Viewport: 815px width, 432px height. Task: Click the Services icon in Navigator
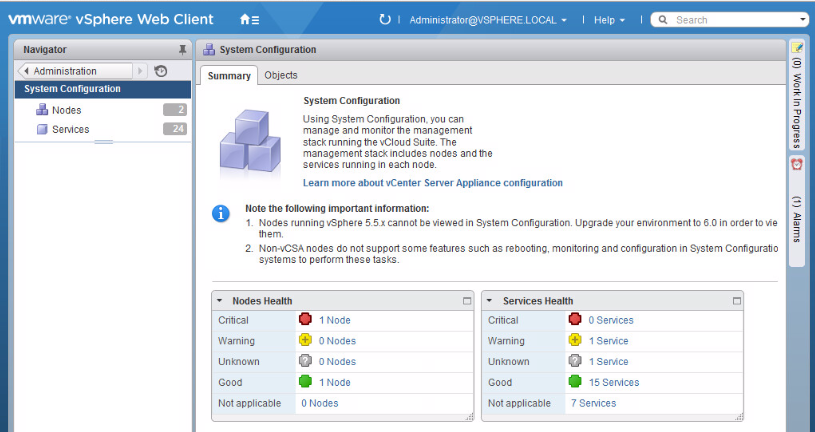[x=42, y=129]
